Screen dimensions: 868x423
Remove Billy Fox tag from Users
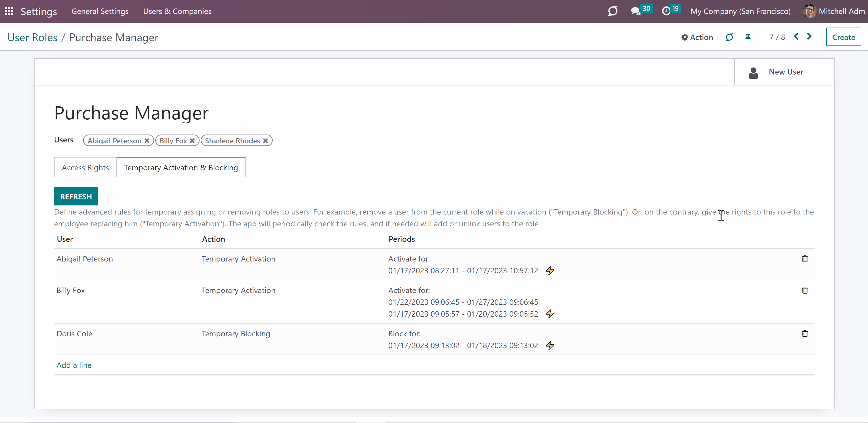pyautogui.click(x=192, y=141)
